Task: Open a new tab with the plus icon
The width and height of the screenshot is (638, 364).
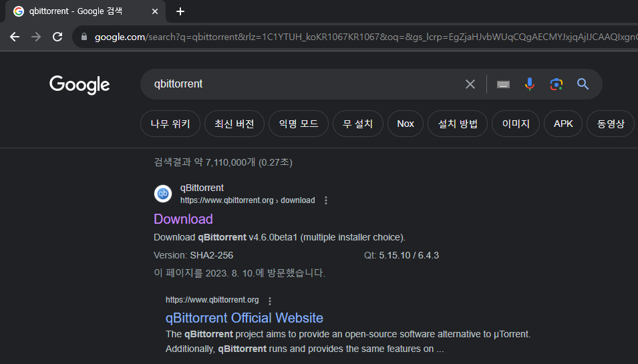Action: point(180,11)
